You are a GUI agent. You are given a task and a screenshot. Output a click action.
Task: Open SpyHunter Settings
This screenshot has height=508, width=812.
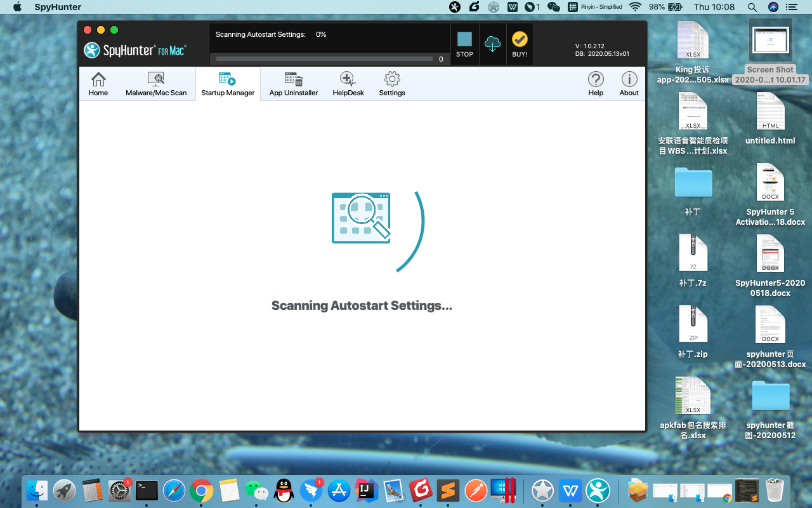(x=392, y=84)
